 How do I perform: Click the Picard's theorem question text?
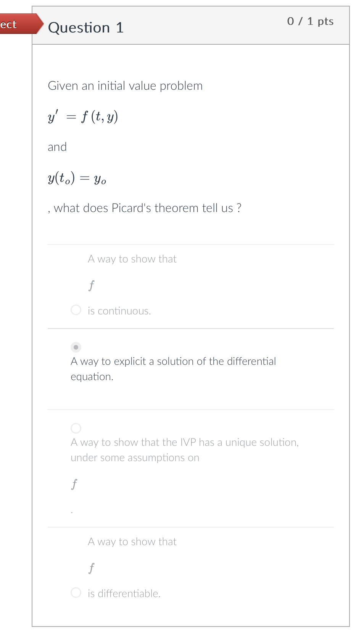144,208
